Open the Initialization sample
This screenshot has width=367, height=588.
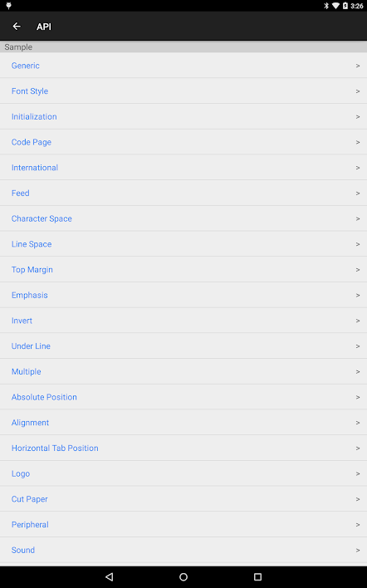183,116
